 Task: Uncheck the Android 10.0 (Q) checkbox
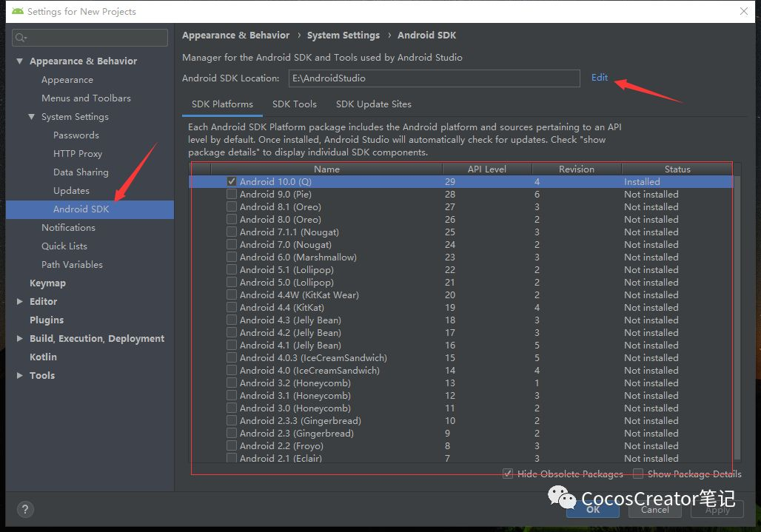pyautogui.click(x=232, y=181)
